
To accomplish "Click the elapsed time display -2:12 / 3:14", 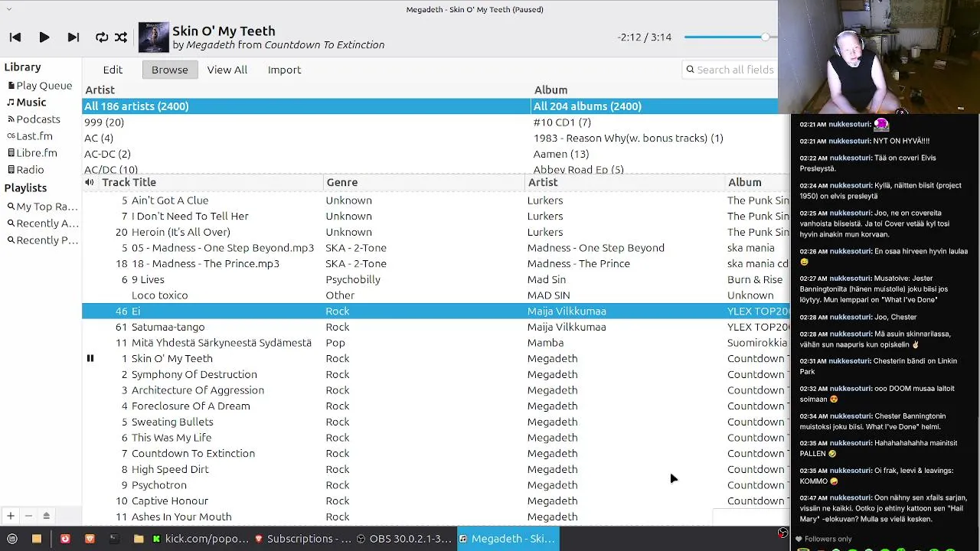I will pyautogui.click(x=644, y=37).
